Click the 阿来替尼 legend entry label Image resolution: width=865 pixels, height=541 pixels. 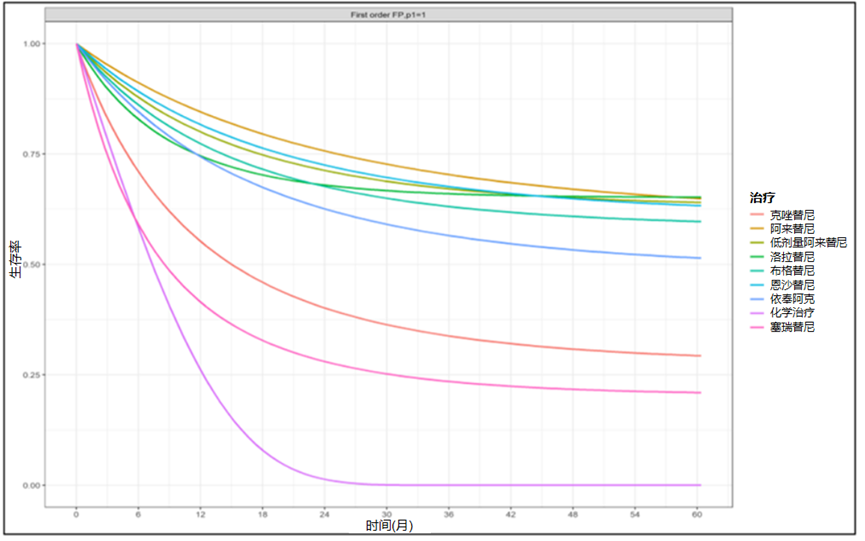pos(790,229)
